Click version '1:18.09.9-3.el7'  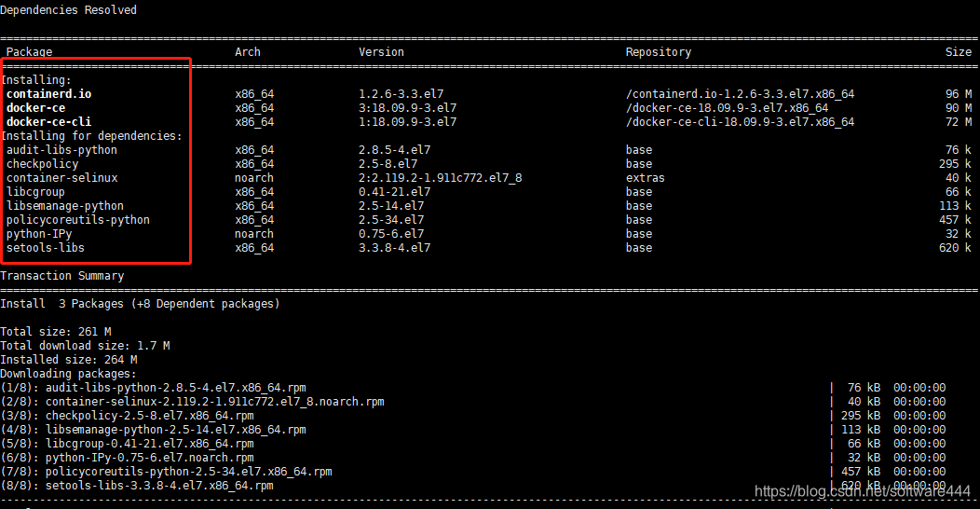407,122
